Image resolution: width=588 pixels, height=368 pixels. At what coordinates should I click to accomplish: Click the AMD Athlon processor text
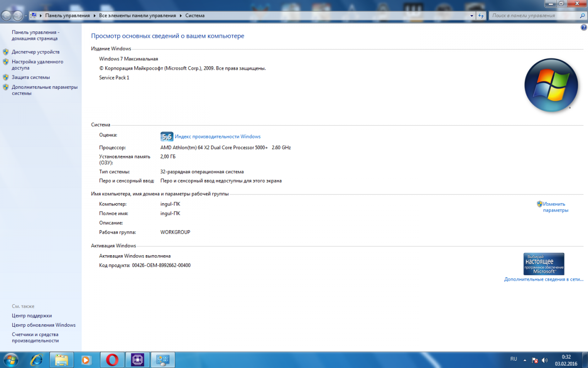[x=225, y=147]
